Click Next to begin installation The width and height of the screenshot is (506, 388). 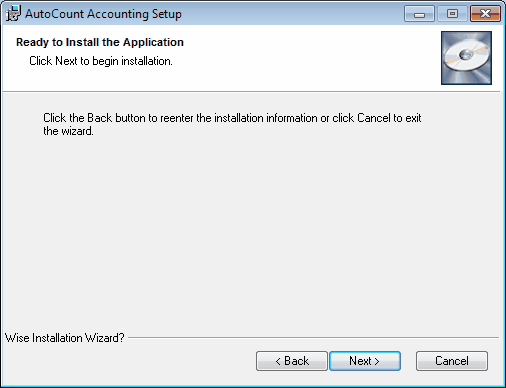(x=365, y=361)
